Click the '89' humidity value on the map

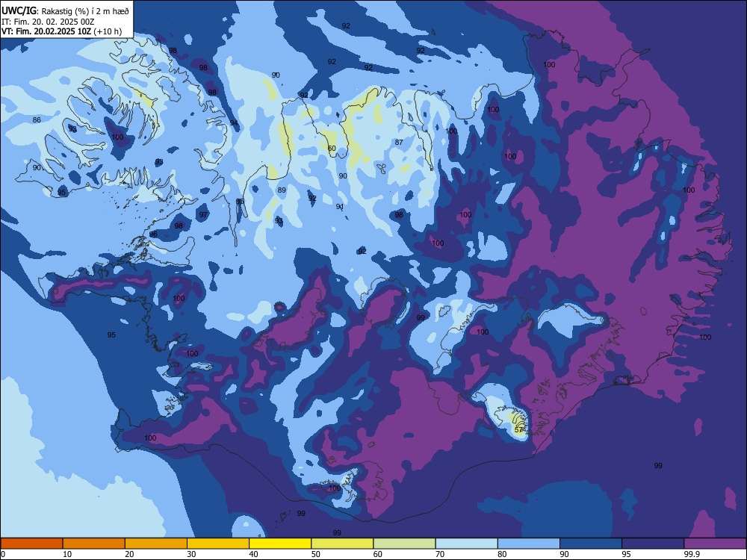pyautogui.click(x=282, y=190)
